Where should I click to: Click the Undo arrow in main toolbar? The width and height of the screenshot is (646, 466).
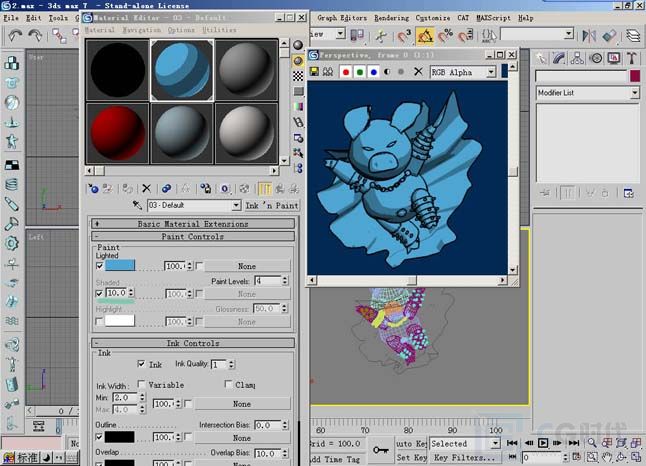pyautogui.click(x=15, y=35)
